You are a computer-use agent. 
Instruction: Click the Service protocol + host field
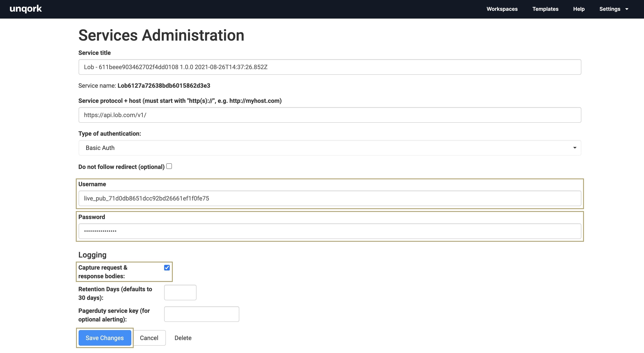click(x=330, y=115)
